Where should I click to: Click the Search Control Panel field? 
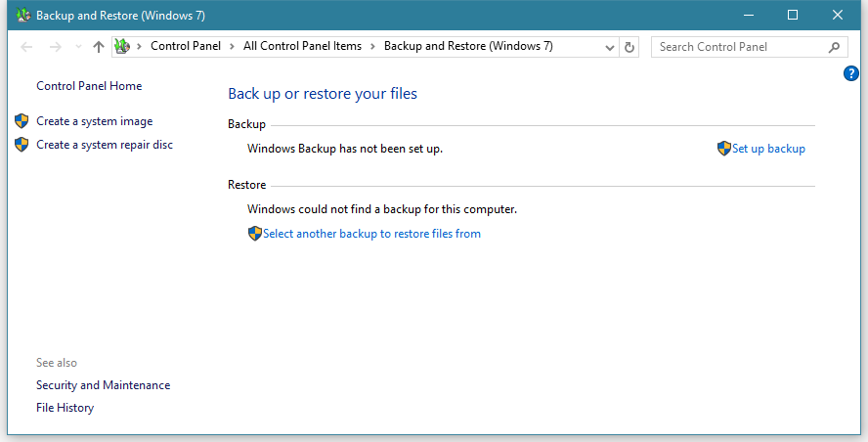click(x=750, y=47)
